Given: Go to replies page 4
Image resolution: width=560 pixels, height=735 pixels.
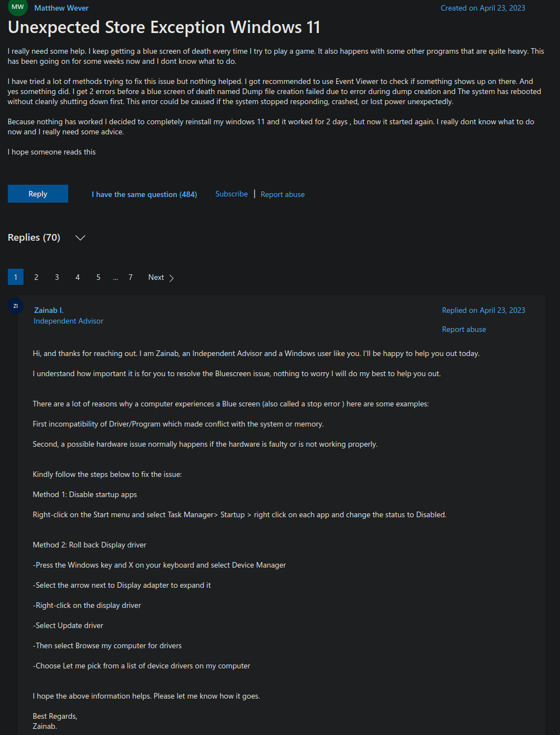Looking at the screenshot, I should [77, 277].
